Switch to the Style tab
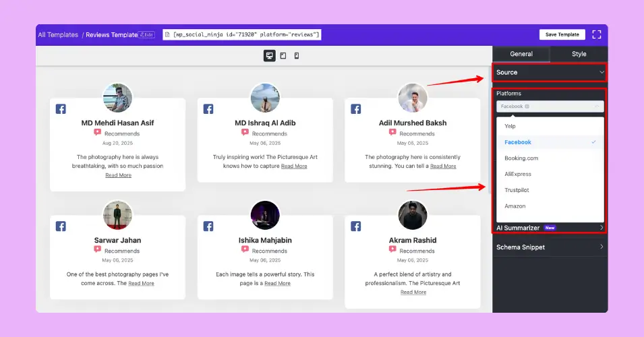644x337 pixels. click(579, 54)
